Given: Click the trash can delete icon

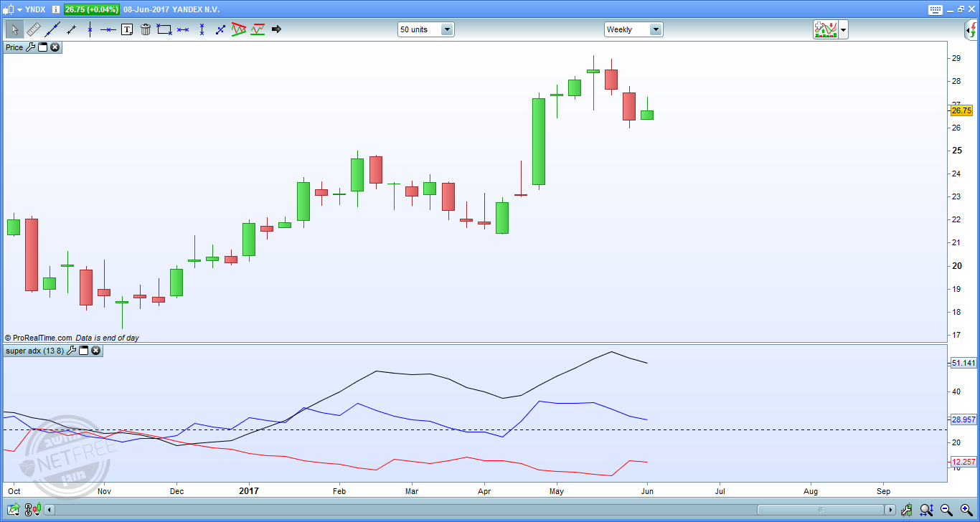Looking at the screenshot, I should (x=146, y=29).
